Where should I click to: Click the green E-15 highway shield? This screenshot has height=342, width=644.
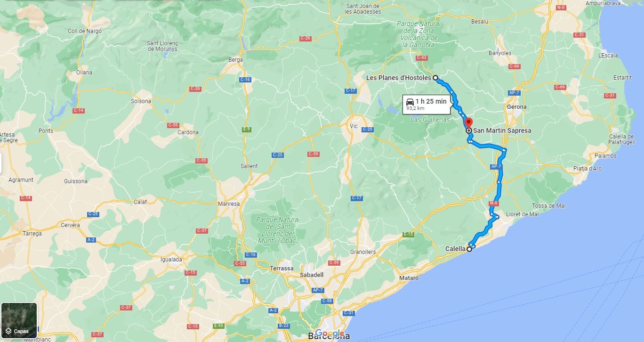pyautogui.click(x=408, y=234)
